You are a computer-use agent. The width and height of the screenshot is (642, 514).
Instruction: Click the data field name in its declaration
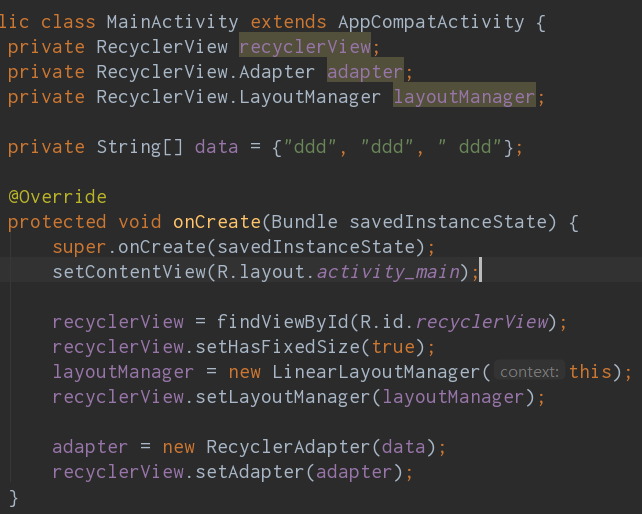click(217, 147)
